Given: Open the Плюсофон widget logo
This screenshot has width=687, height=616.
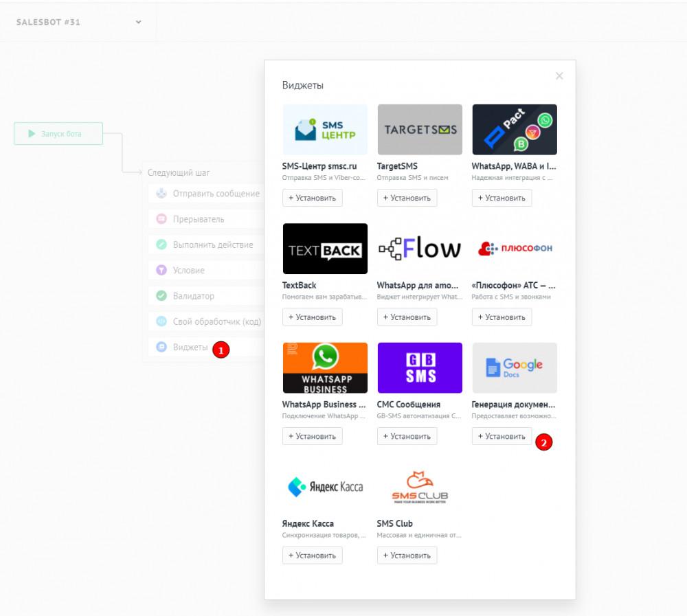Looking at the screenshot, I should (x=515, y=249).
